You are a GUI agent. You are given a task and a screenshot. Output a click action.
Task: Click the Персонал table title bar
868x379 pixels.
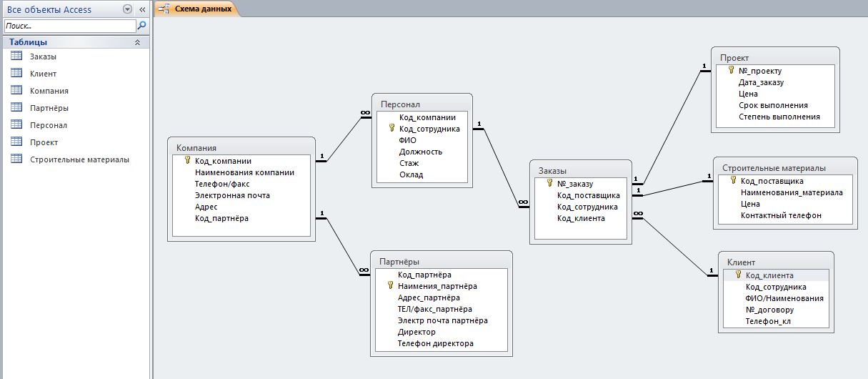click(x=422, y=104)
